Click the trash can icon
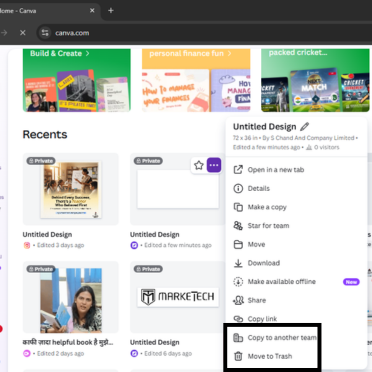Screen dimensions: 372x372 point(238,356)
